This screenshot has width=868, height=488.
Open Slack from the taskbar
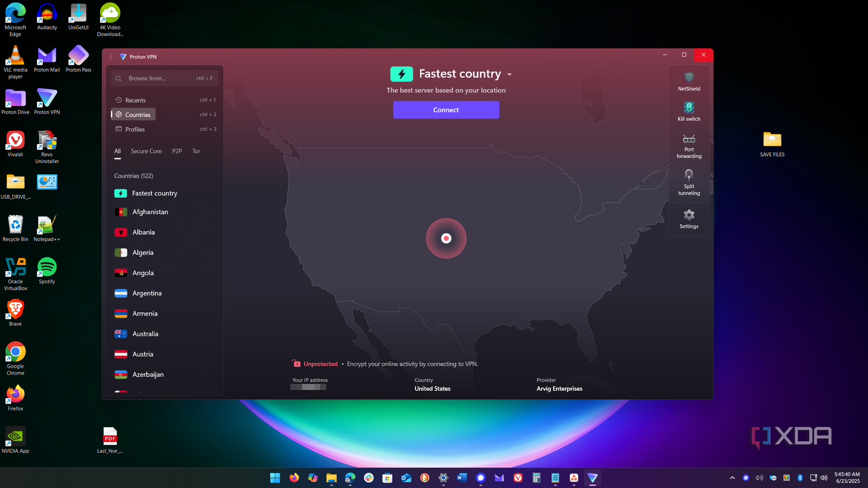369,478
